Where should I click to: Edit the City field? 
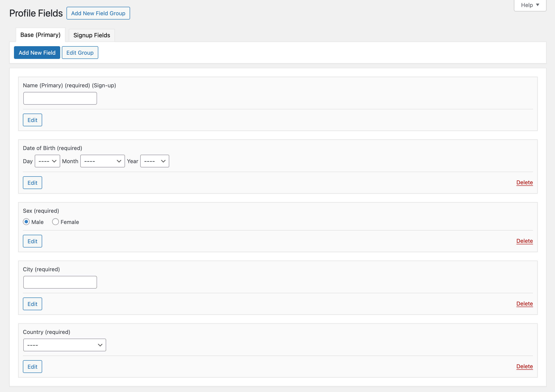[32, 304]
